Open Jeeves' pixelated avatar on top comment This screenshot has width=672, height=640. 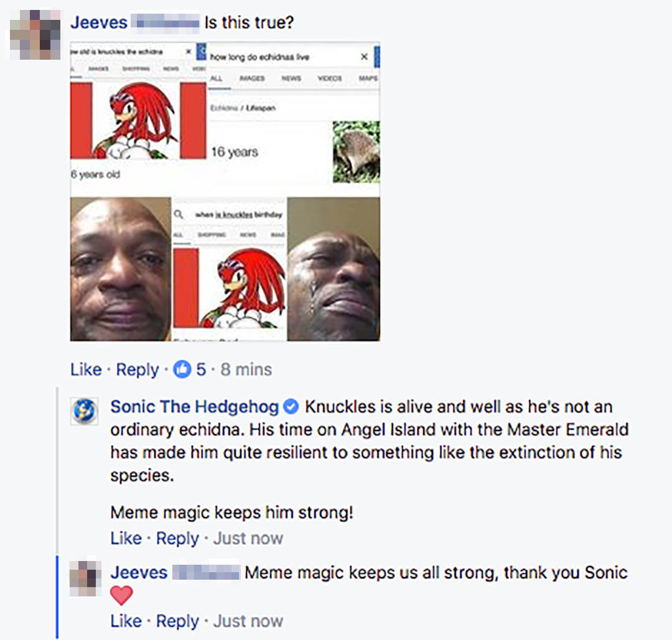(35, 35)
